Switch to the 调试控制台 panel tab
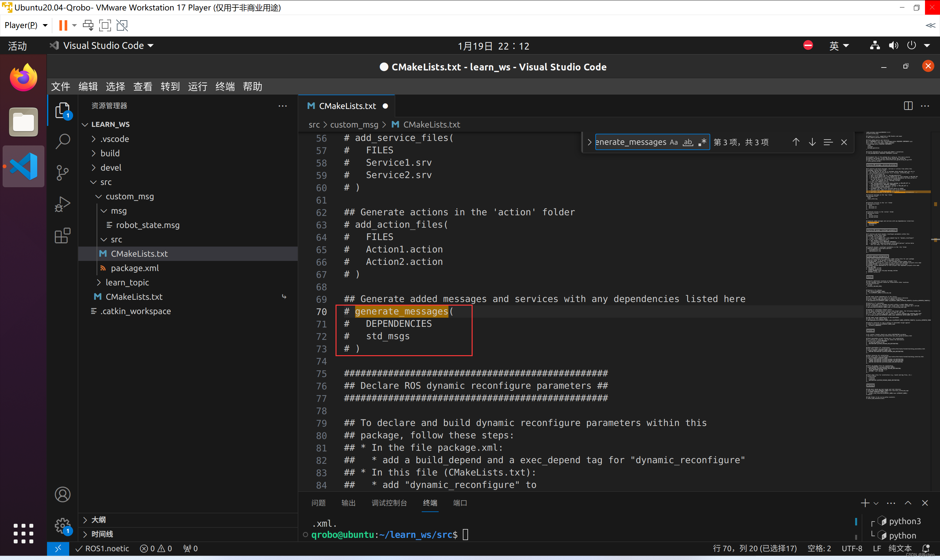940x560 pixels. pos(389,503)
